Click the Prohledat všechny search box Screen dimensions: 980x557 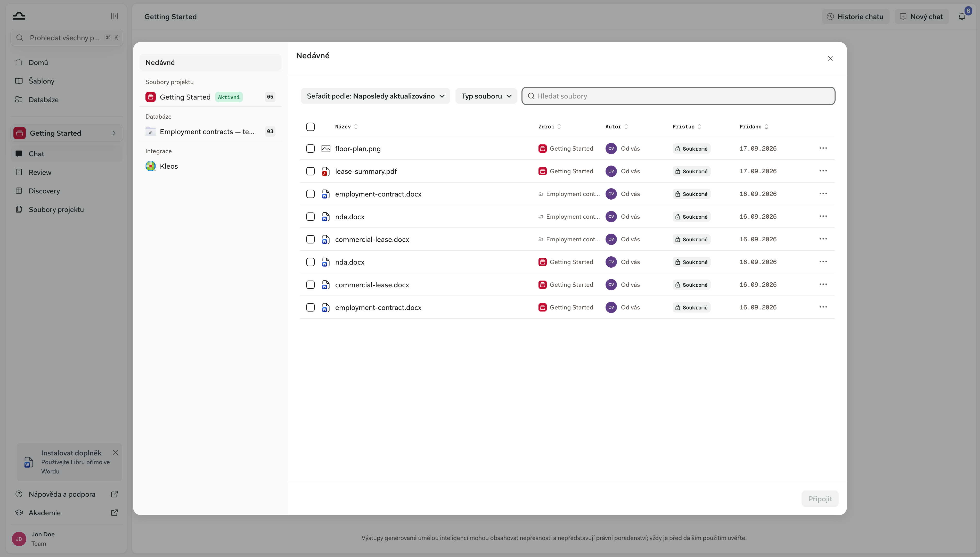coord(67,37)
